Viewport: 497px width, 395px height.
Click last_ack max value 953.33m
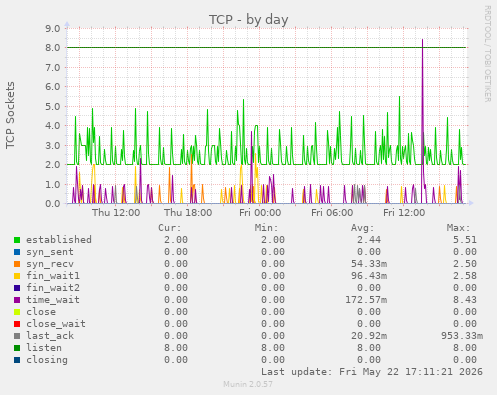pos(462,336)
